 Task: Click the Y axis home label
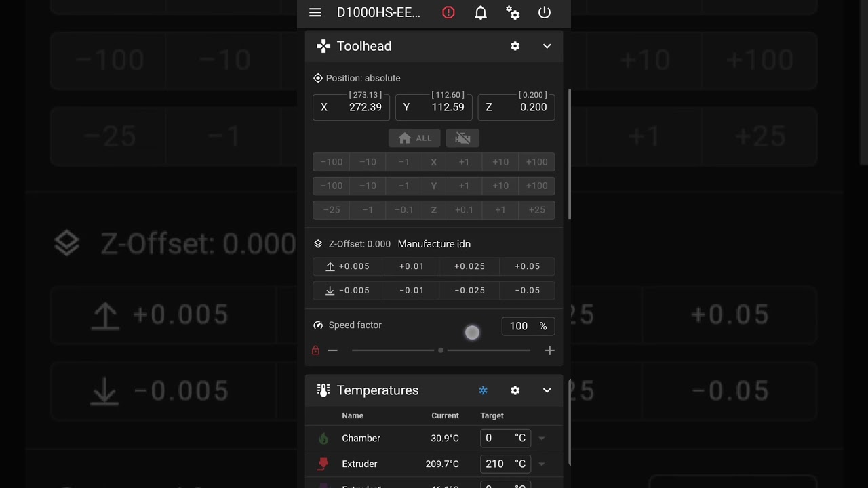coord(434,186)
